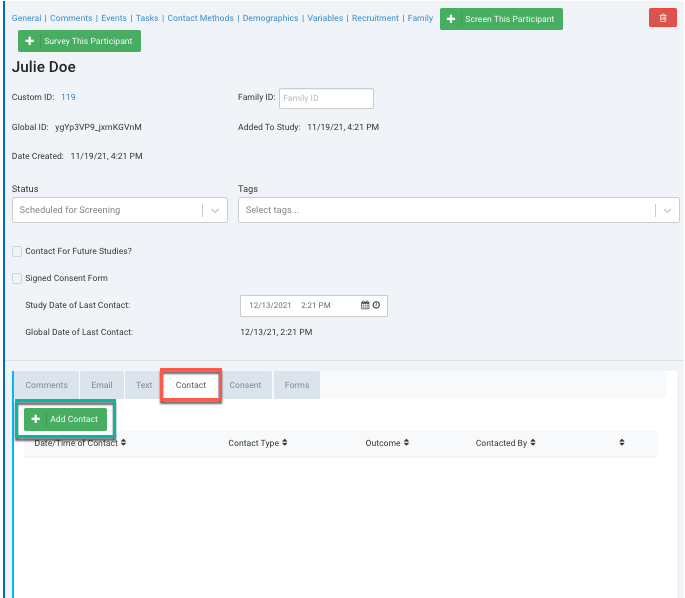Click clock icon in date field
Viewport: 685px width, 598px height.
377,305
